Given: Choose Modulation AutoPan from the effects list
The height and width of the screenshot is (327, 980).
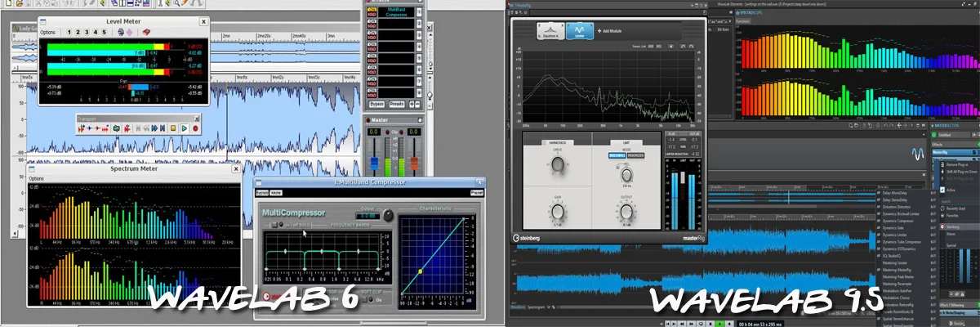Looking at the screenshot, I should coord(897,290).
